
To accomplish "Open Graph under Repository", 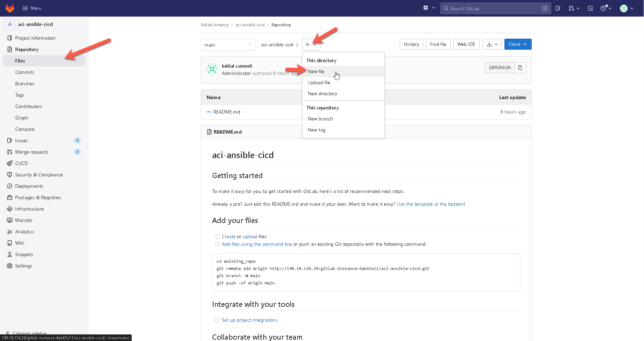I will point(44,118).
